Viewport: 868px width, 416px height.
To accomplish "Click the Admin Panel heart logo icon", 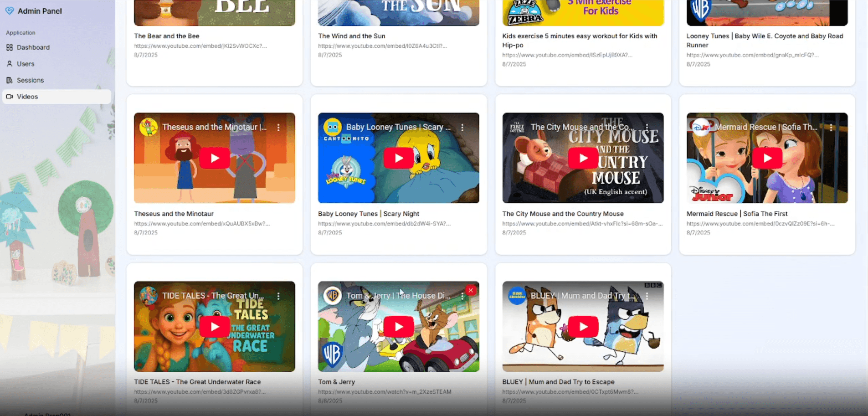I will (10, 11).
